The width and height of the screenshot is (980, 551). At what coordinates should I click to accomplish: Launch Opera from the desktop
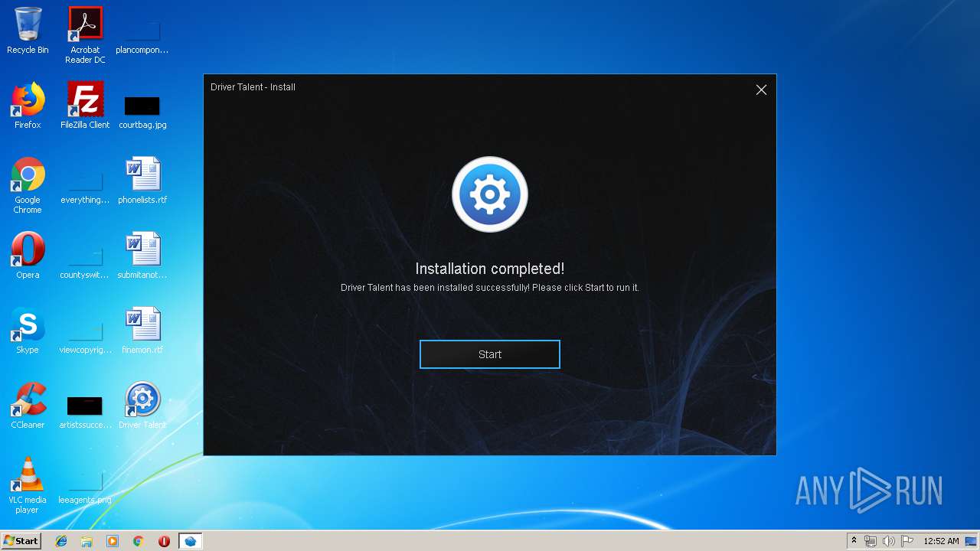(28, 256)
